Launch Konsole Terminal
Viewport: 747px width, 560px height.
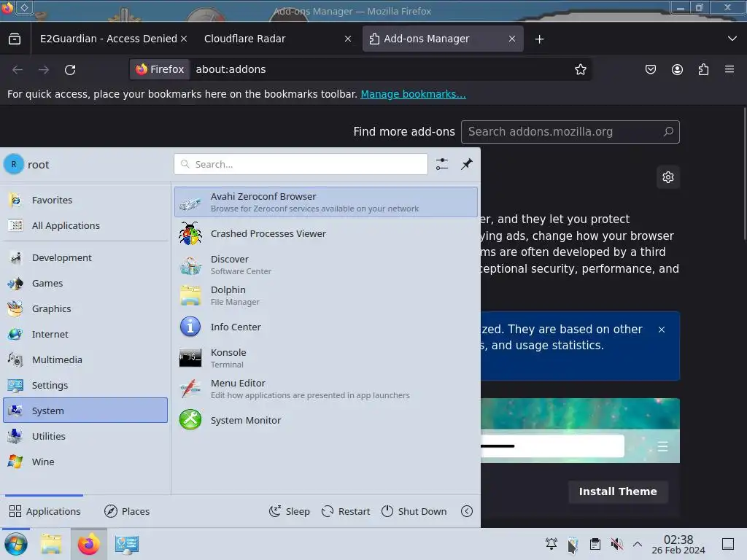[326, 358]
